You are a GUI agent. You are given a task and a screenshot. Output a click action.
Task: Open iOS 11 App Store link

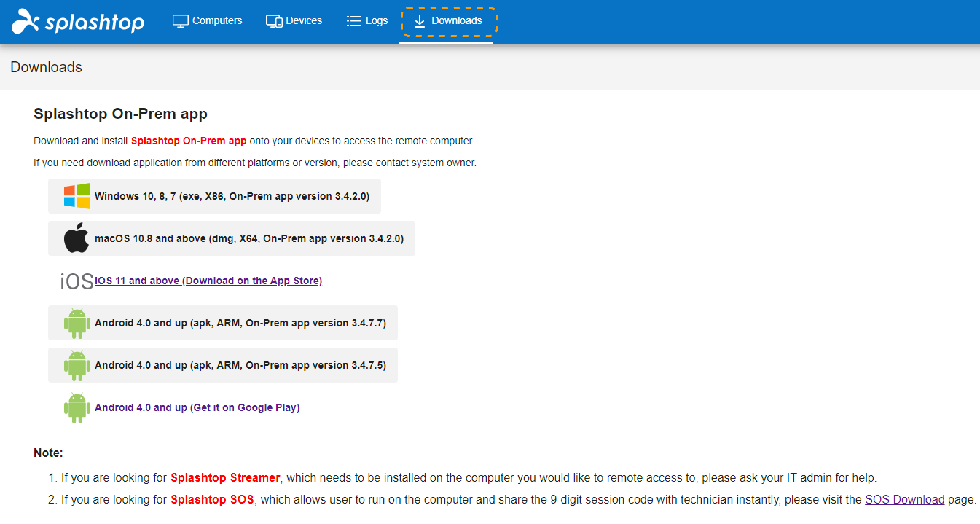208,281
